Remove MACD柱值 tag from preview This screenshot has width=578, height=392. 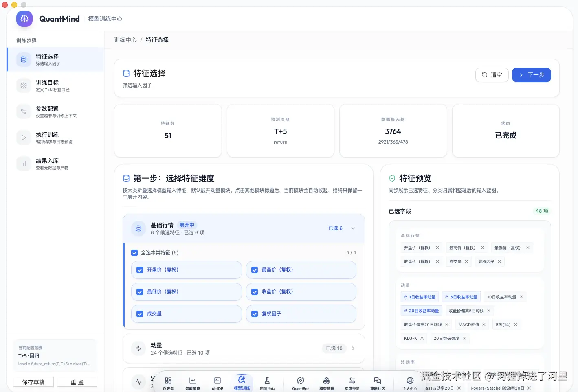[x=484, y=325]
